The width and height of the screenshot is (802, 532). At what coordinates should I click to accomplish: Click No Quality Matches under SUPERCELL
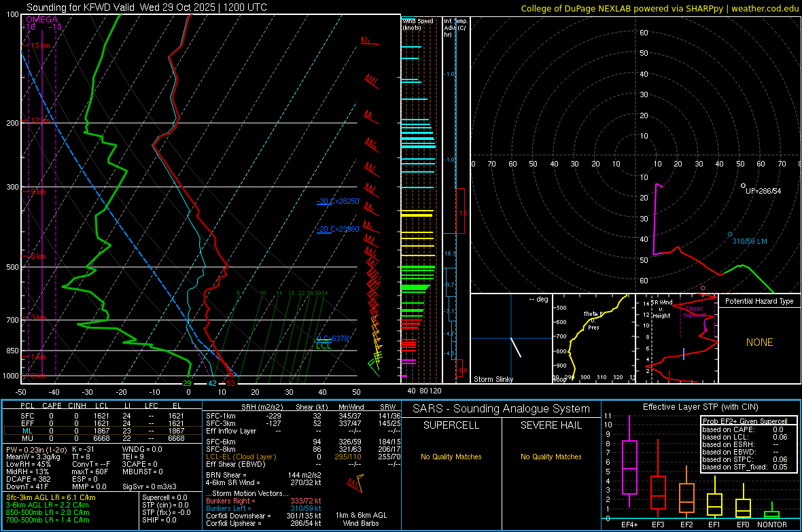click(451, 457)
